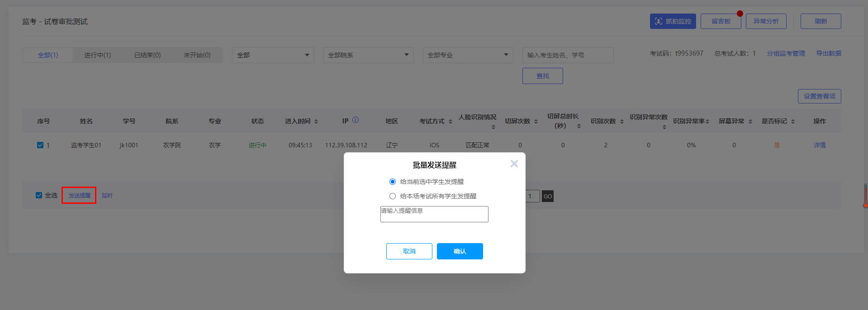Click the 导出数据 link
This screenshot has height=310, width=868.
[828, 53]
